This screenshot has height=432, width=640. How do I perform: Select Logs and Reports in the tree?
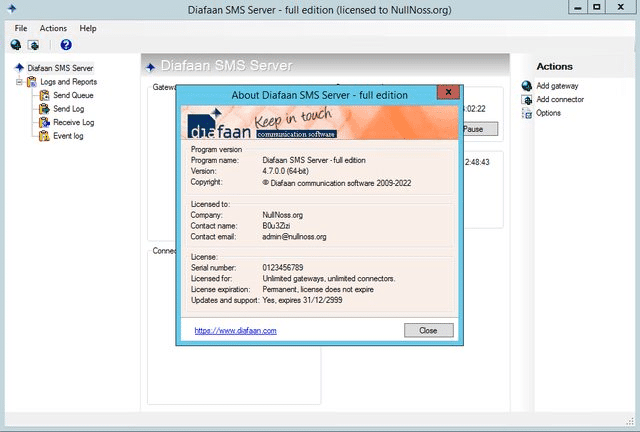coord(69,82)
